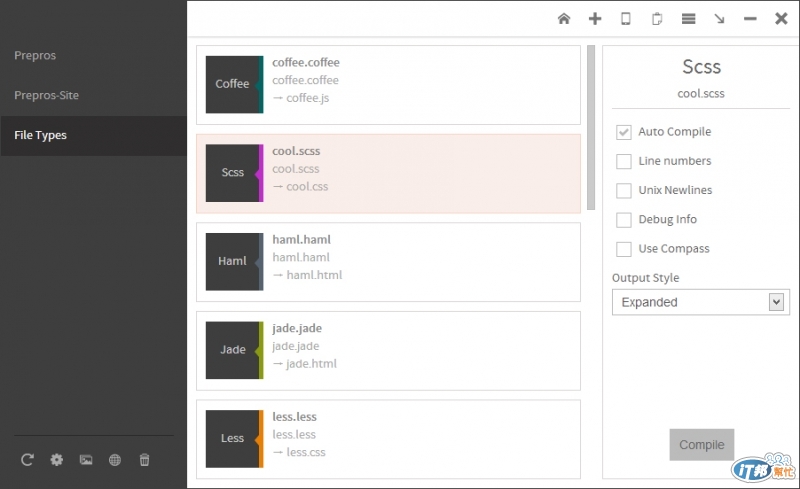Viewport: 800px width, 489px height.
Task: Click the image optimize icon in sidebar footer
Action: pos(86,460)
